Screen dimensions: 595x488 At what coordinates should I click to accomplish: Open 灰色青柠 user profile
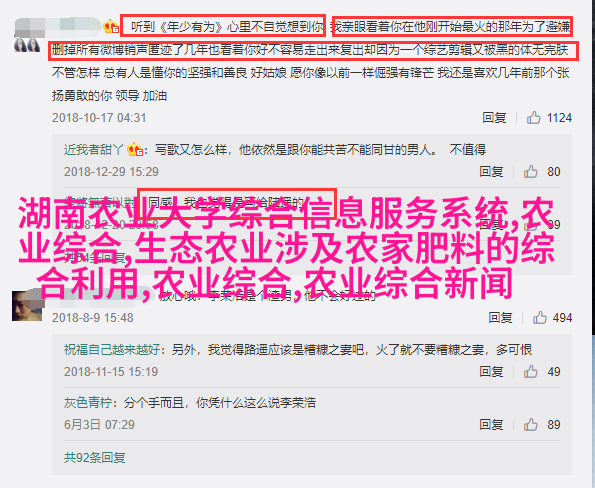point(88,403)
